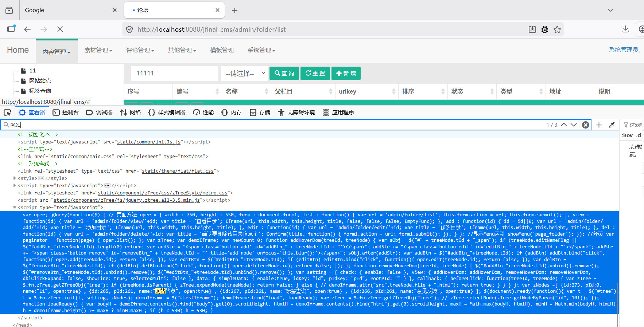Clear the HTML search box
The width and height of the screenshot is (644, 327).
(x=586, y=125)
